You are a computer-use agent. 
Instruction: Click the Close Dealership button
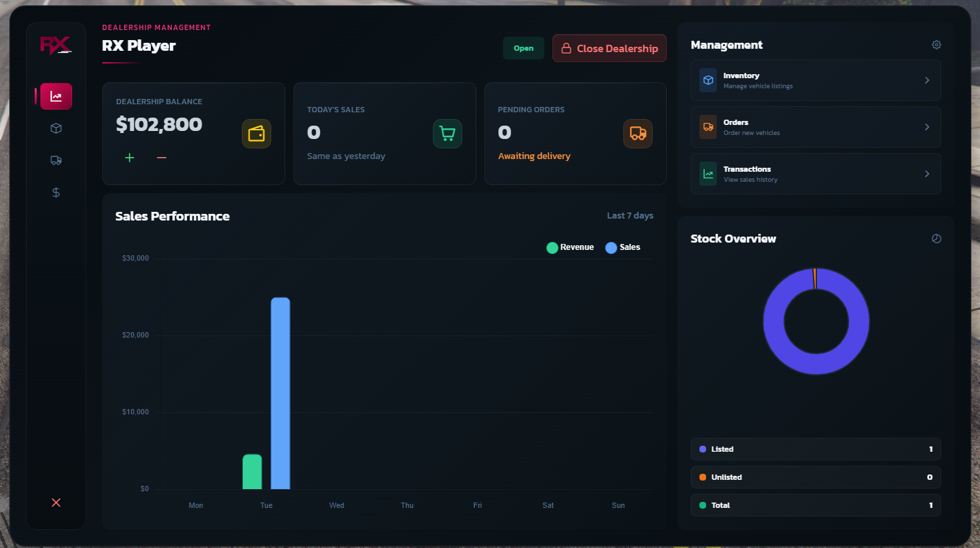(x=609, y=47)
